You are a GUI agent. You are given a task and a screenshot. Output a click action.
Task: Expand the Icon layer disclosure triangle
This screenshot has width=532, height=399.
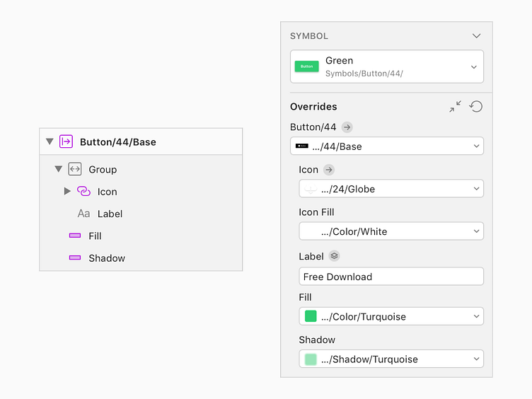click(67, 191)
